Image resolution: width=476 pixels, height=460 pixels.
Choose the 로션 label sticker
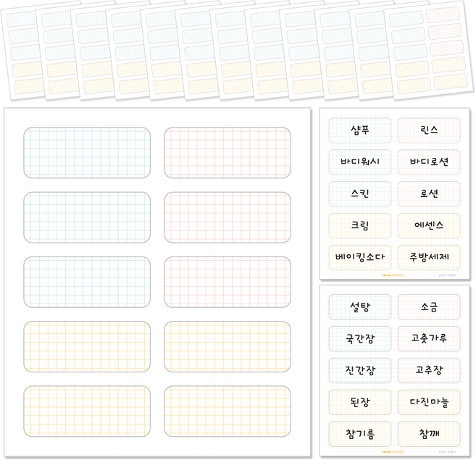click(429, 193)
